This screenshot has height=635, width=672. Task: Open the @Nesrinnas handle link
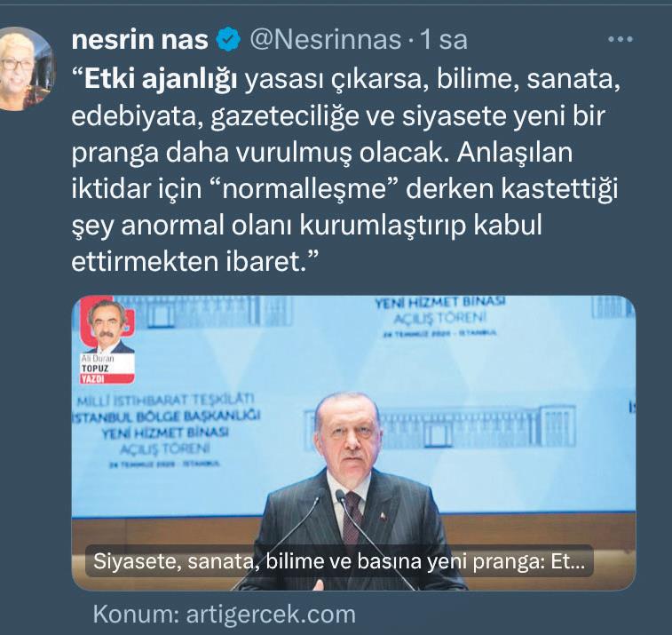point(325,39)
